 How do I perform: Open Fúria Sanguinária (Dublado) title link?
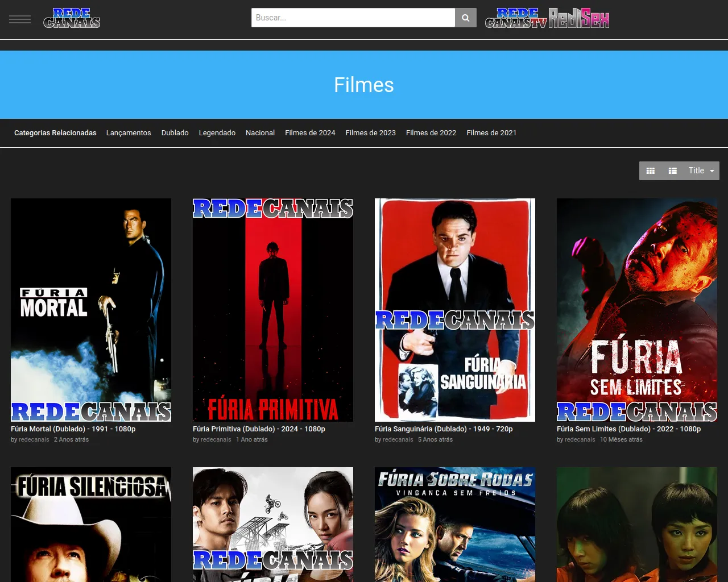click(x=444, y=429)
